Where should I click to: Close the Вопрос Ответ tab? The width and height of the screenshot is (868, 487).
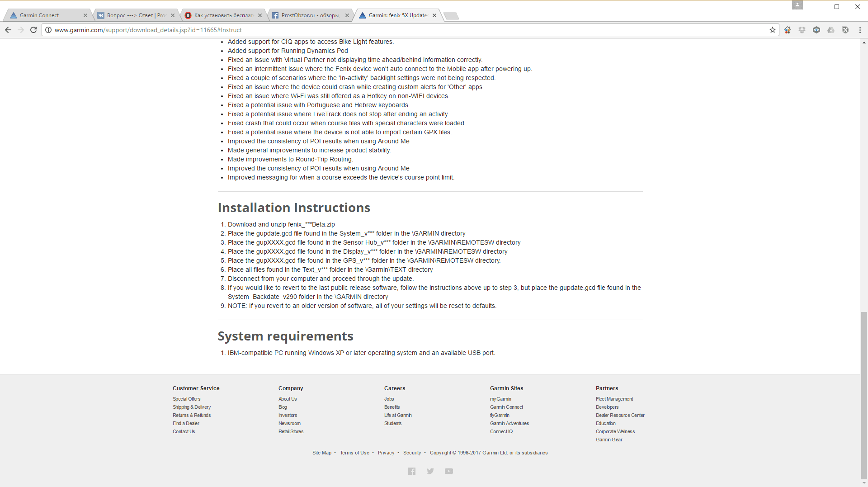(173, 15)
